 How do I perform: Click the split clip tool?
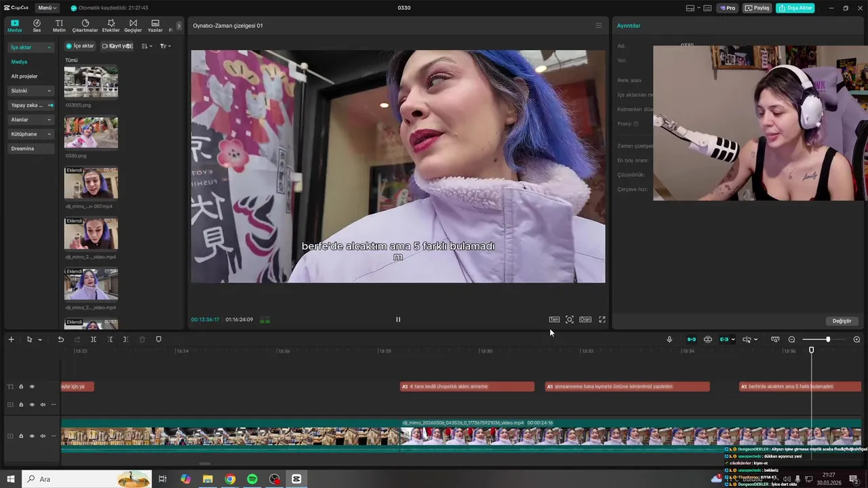94,339
